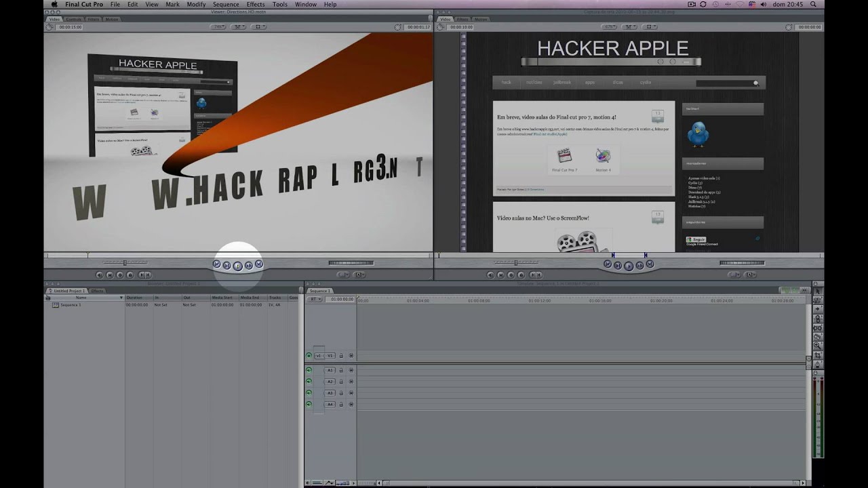
Task: Click the Name column header in Browser
Action: [x=84, y=298]
